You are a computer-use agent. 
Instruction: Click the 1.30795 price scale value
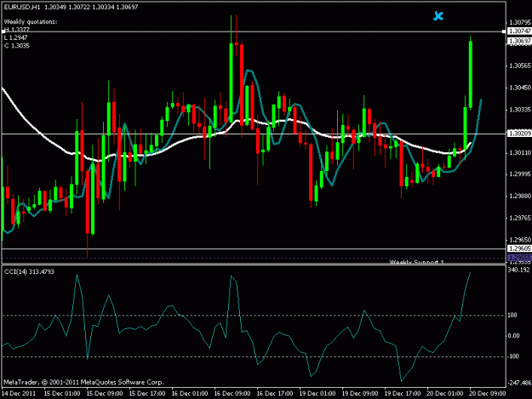click(520, 22)
